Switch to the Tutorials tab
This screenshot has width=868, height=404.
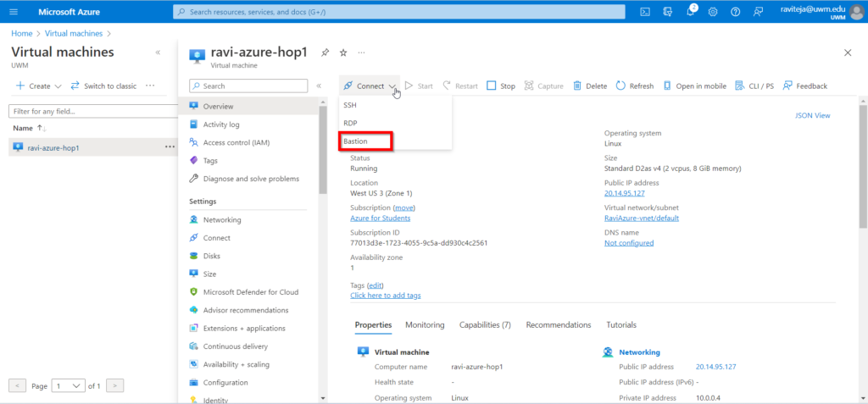coord(621,325)
